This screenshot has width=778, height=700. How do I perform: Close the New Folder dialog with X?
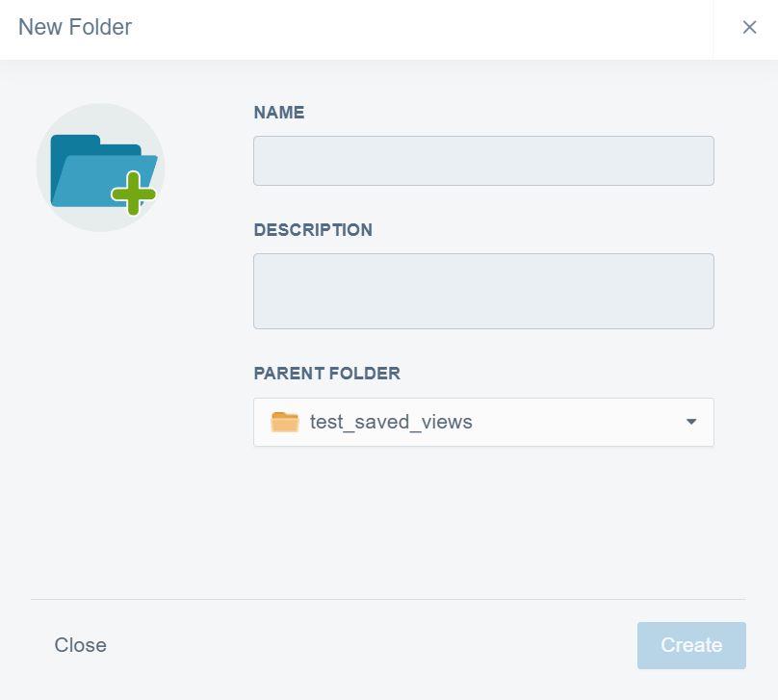[x=749, y=27]
